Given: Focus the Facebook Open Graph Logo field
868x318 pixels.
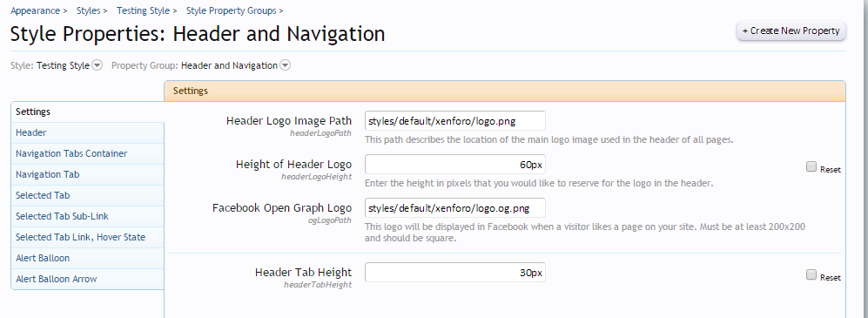Looking at the screenshot, I should 455,208.
